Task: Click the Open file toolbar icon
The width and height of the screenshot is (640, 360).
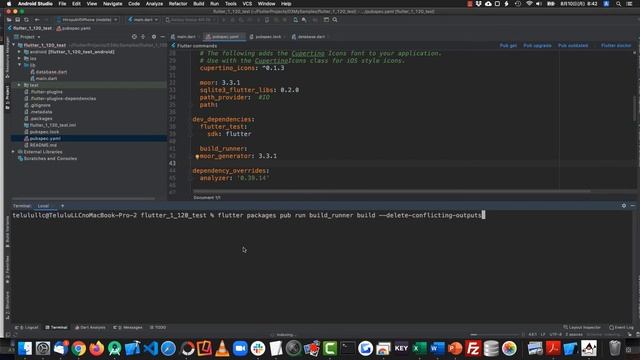Action: 9,20
